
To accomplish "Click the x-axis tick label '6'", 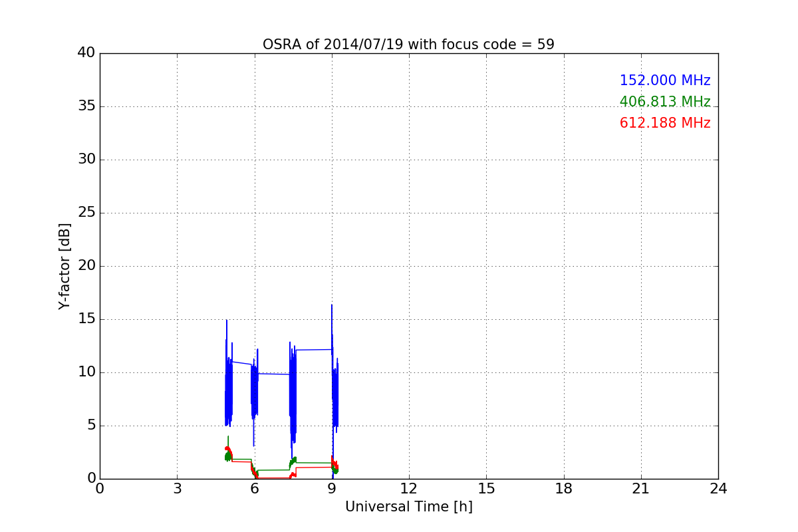I will coord(255,489).
